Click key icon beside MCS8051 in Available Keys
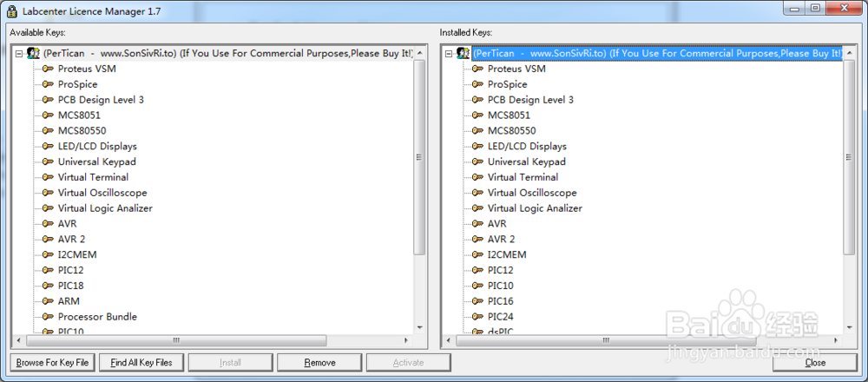This screenshot has height=382, width=868. pyautogui.click(x=48, y=115)
